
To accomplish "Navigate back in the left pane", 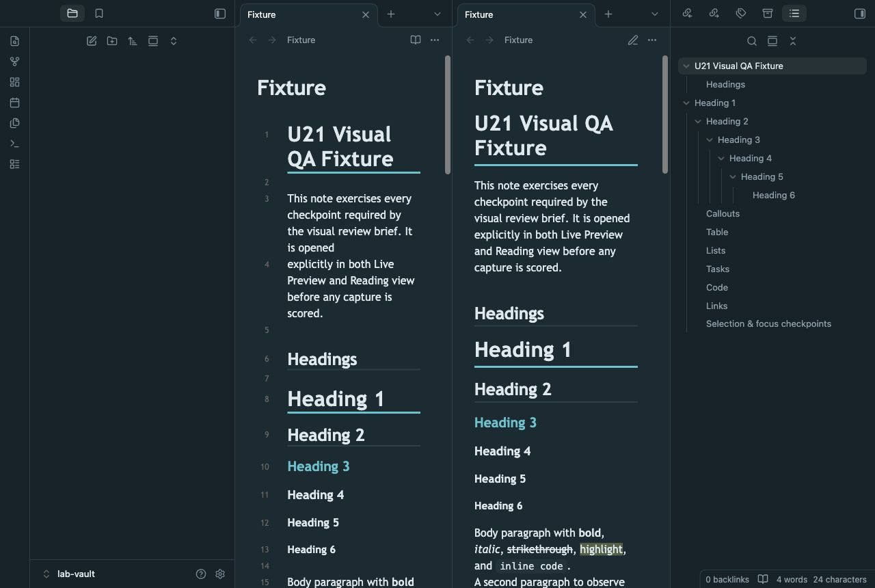I will [253, 40].
